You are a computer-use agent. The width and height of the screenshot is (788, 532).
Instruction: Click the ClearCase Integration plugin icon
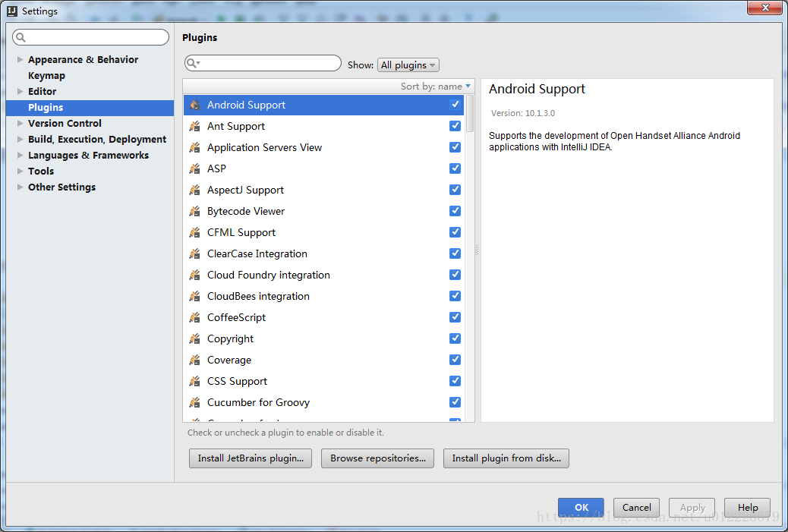tap(194, 253)
